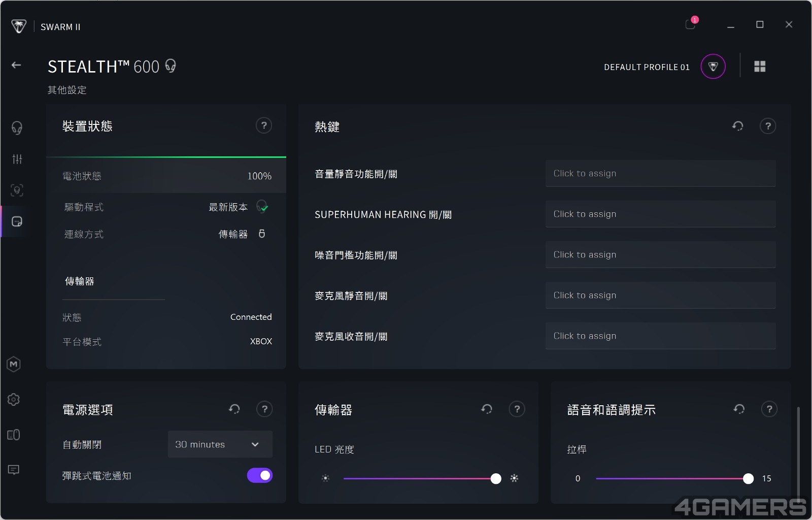Toggle 彈跳式電池通知 switch
812x520 pixels.
260,475
